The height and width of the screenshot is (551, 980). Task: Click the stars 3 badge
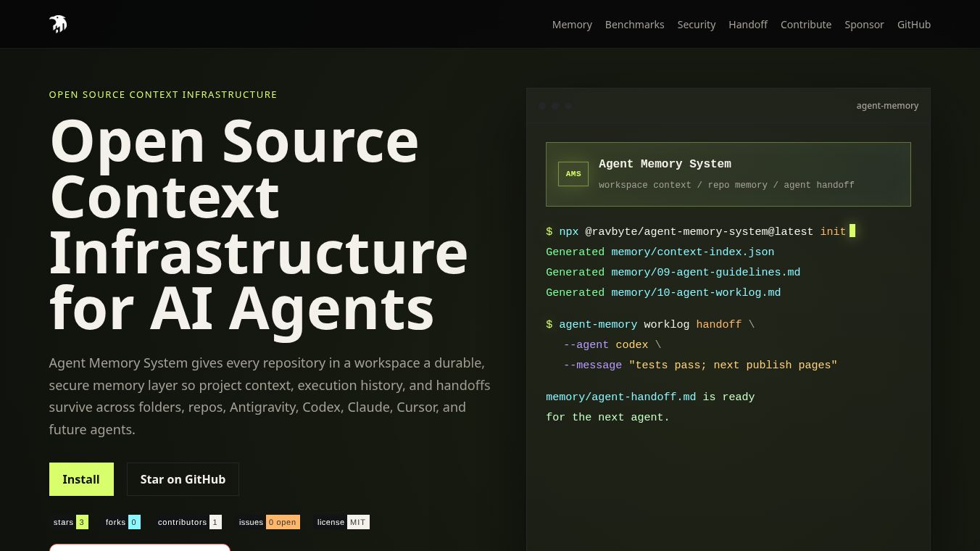[x=69, y=522]
